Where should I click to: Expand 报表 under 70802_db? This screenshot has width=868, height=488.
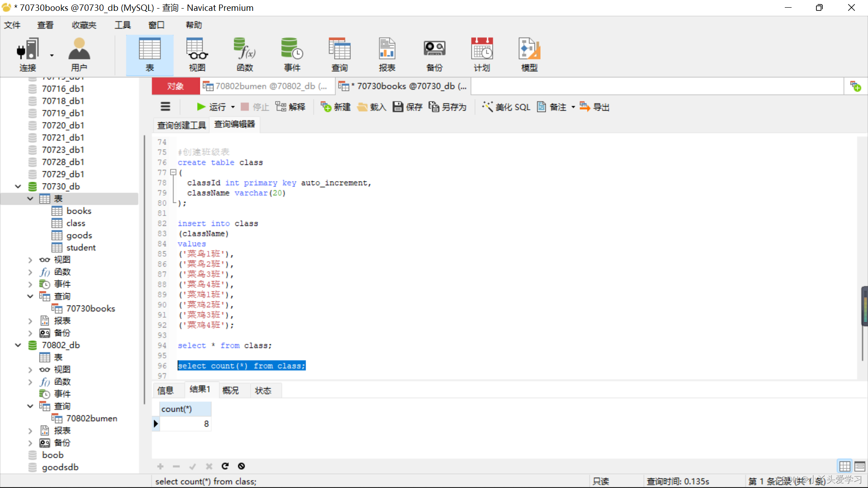coord(30,431)
